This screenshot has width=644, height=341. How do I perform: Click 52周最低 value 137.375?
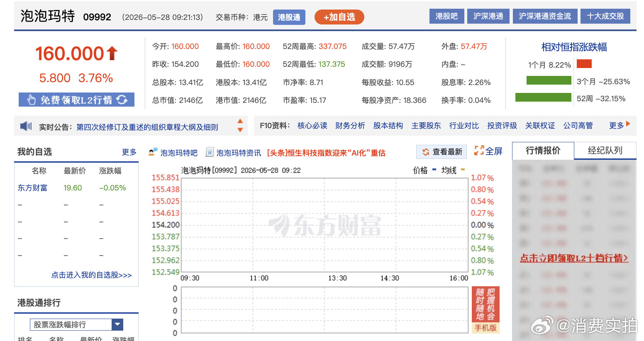(332, 64)
